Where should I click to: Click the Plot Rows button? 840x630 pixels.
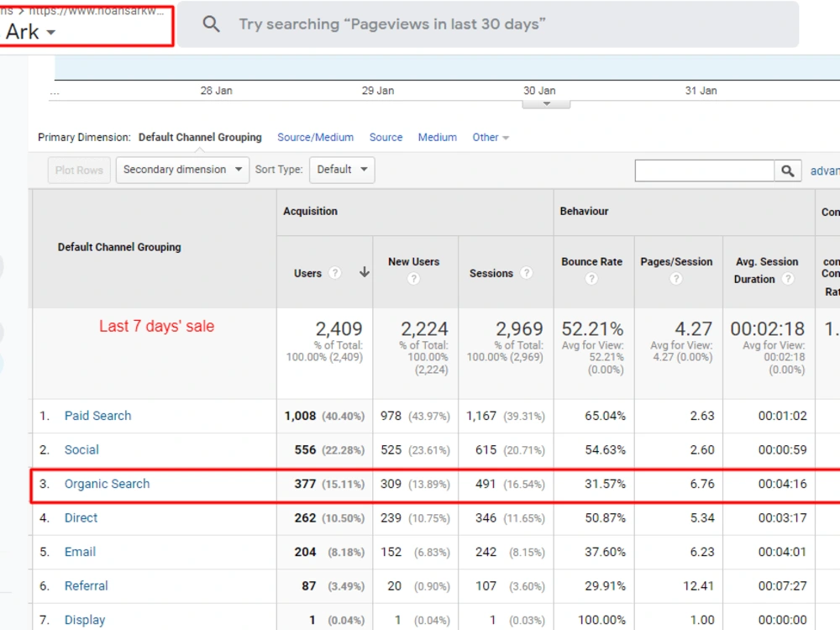coord(79,170)
